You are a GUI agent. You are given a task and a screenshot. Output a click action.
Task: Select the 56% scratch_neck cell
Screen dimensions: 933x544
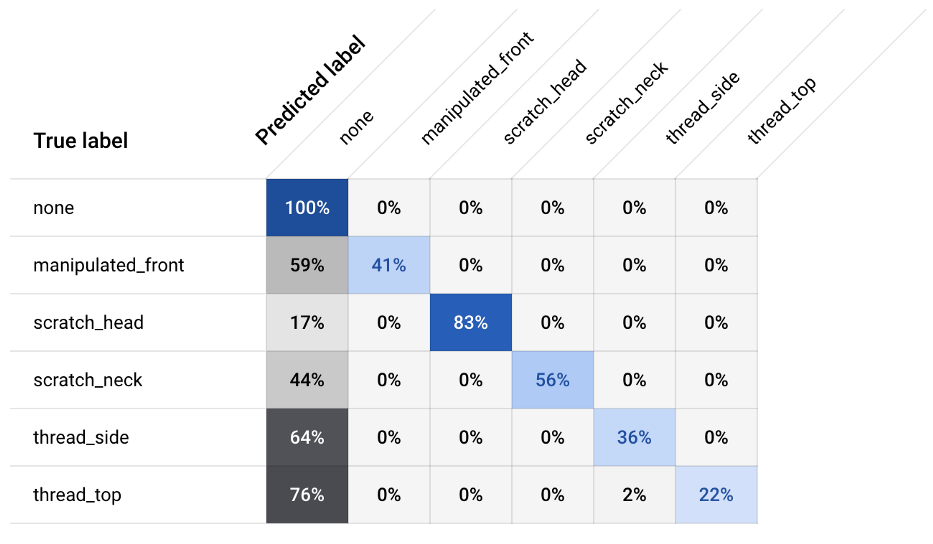coord(552,380)
